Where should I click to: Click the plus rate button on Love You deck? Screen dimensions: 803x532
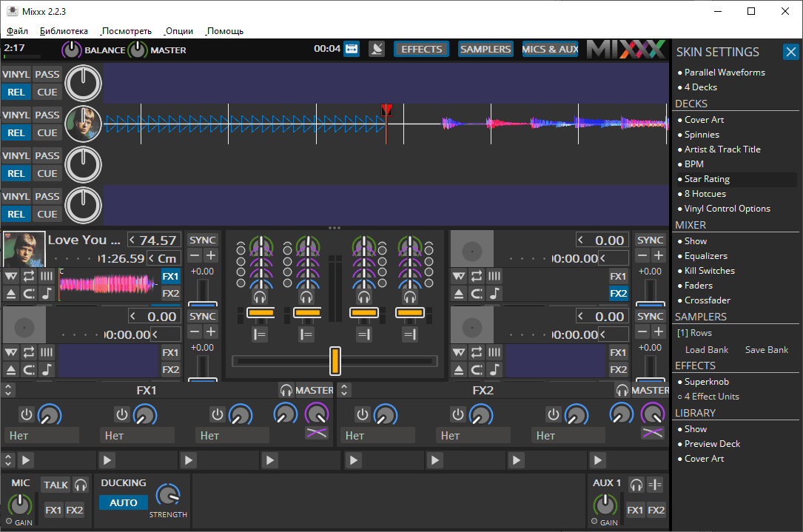[211, 255]
